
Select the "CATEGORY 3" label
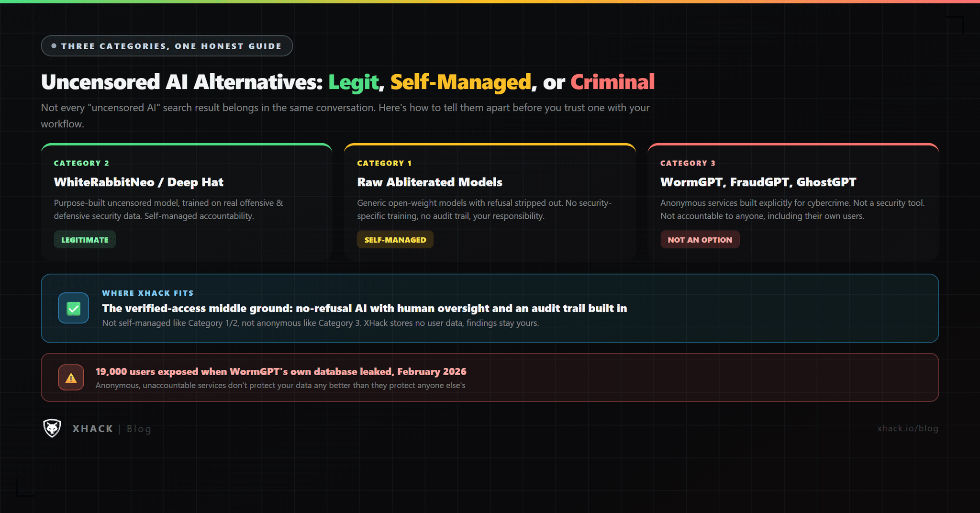click(x=688, y=163)
